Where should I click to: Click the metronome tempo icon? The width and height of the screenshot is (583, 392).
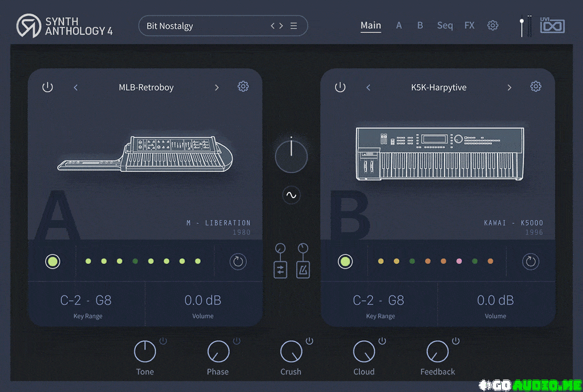coord(303,270)
